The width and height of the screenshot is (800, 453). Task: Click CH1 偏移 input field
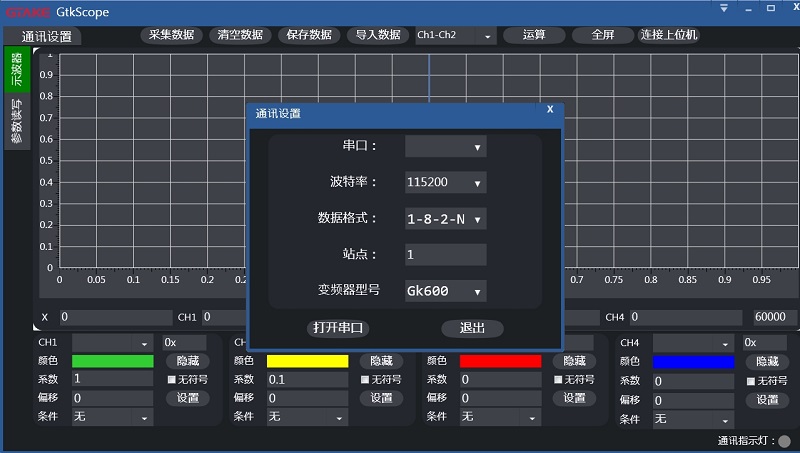(x=112, y=398)
